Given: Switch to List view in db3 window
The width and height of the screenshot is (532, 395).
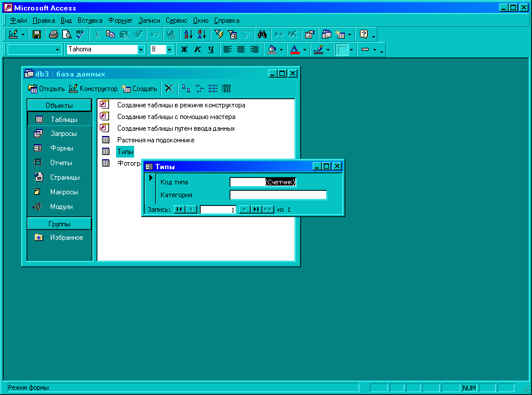Looking at the screenshot, I should point(213,89).
